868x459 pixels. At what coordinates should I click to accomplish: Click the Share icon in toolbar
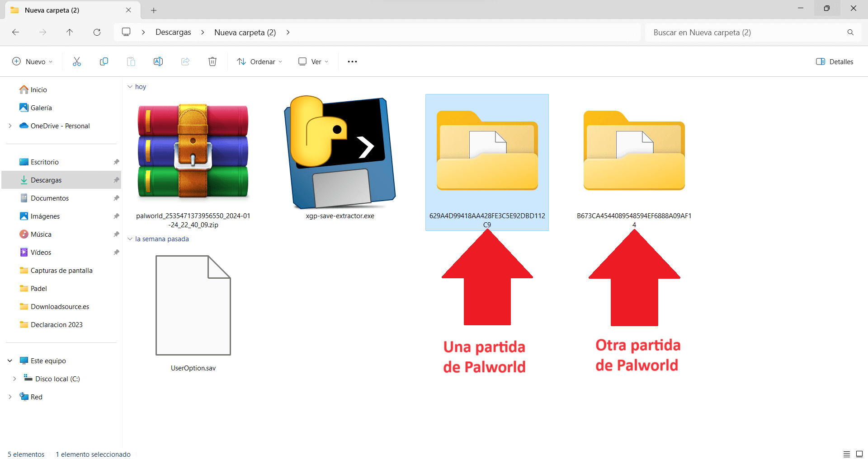pos(185,61)
